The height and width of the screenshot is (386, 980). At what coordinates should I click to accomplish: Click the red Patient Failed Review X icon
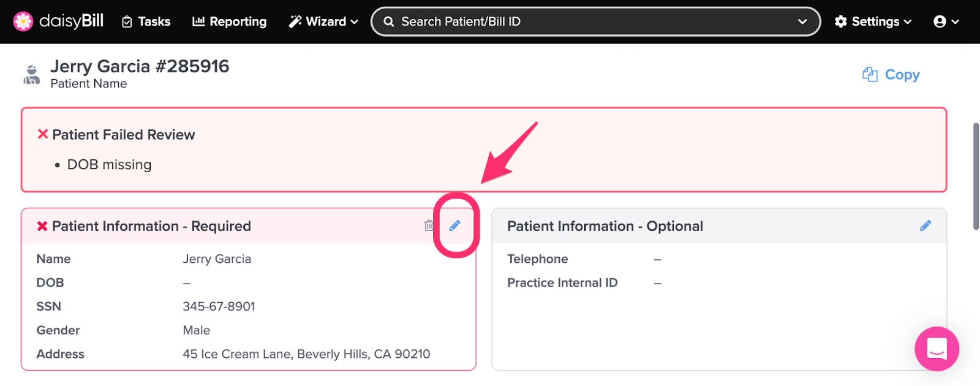coord(43,134)
